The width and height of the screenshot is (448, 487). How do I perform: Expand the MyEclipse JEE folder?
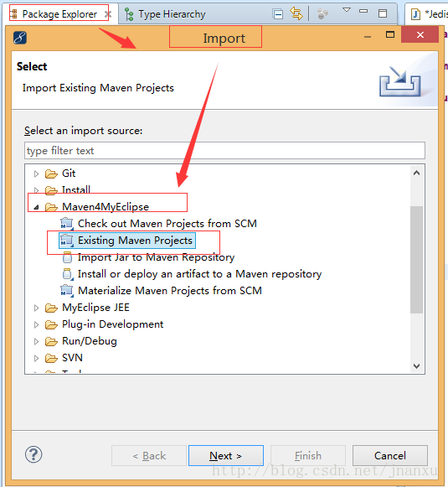(x=36, y=308)
